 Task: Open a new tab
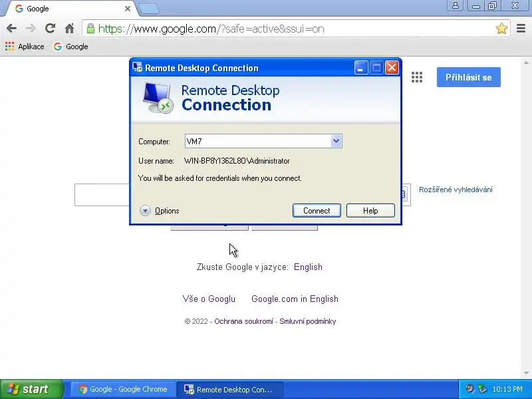pos(149,9)
